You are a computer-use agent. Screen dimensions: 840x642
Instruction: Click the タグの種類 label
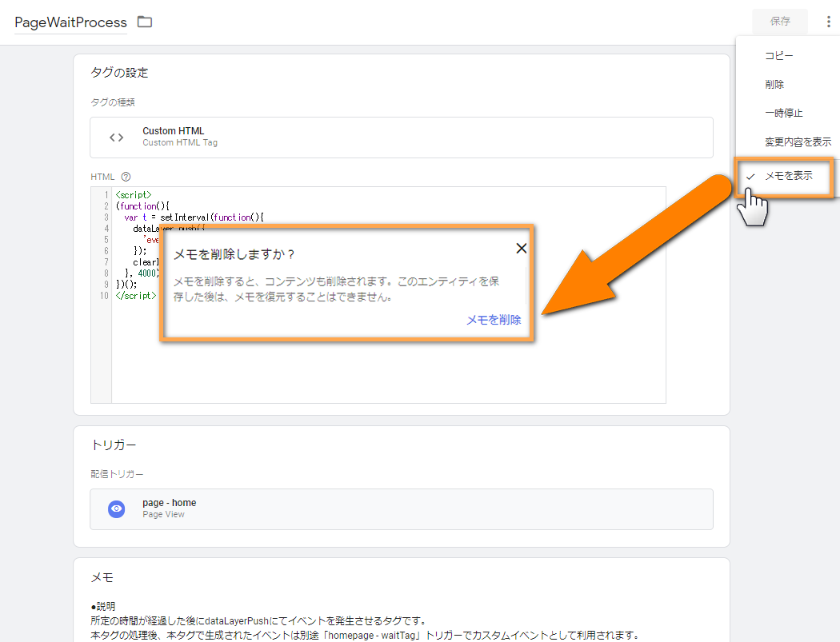click(113, 102)
